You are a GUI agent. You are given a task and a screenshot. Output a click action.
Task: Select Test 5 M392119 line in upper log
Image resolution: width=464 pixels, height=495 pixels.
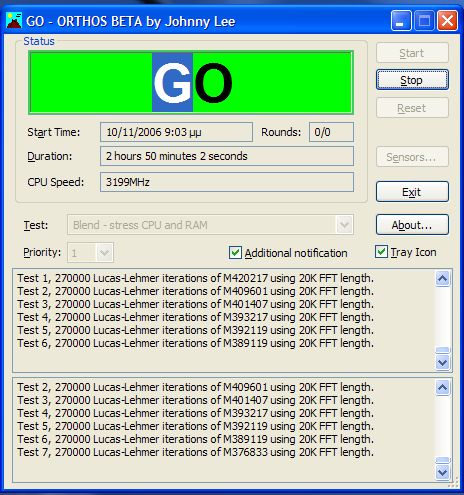coord(196,330)
